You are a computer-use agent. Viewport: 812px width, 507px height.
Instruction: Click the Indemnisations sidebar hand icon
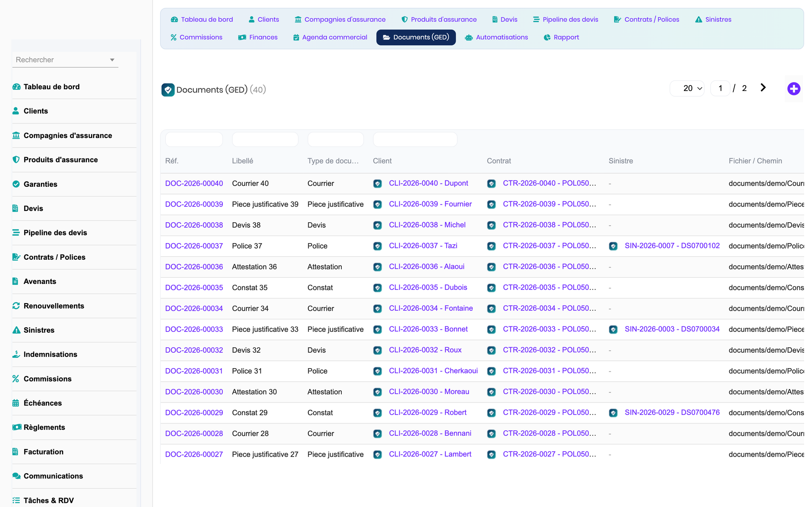[16, 354]
